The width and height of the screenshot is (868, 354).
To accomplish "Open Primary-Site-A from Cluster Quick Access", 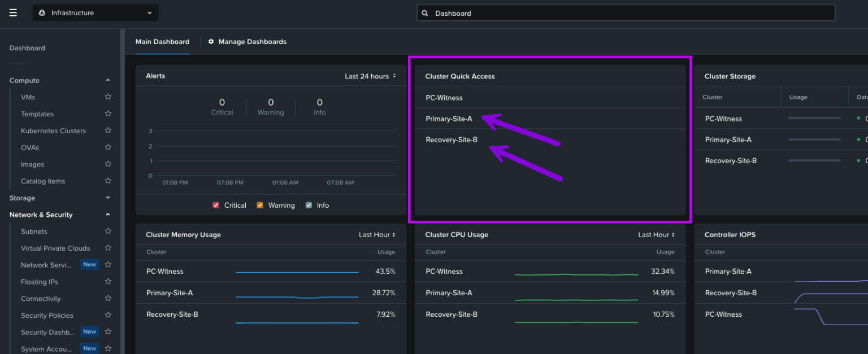I will pyautogui.click(x=449, y=119).
